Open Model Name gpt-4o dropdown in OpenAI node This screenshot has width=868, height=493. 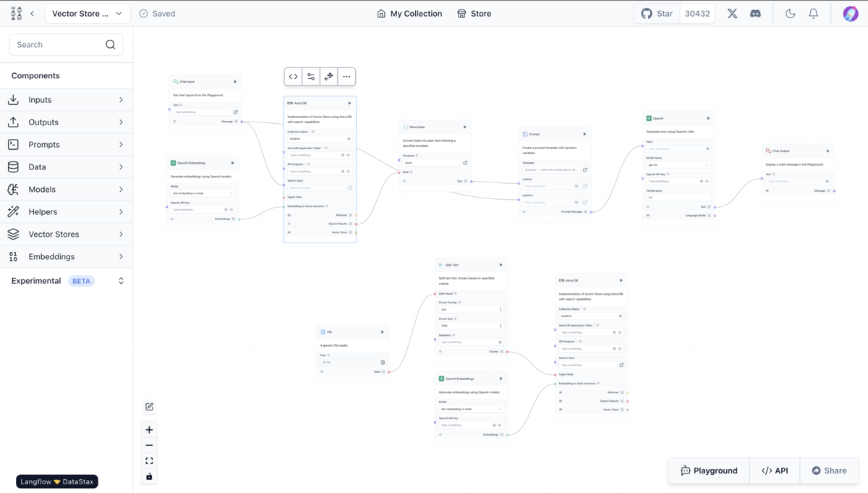(x=678, y=165)
